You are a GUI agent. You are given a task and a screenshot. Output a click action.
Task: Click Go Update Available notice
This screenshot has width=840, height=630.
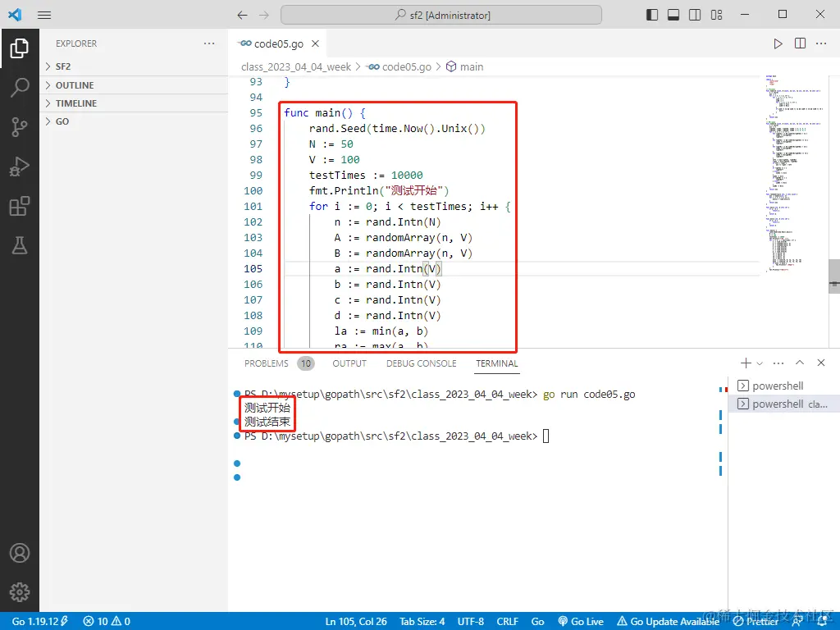click(x=668, y=622)
